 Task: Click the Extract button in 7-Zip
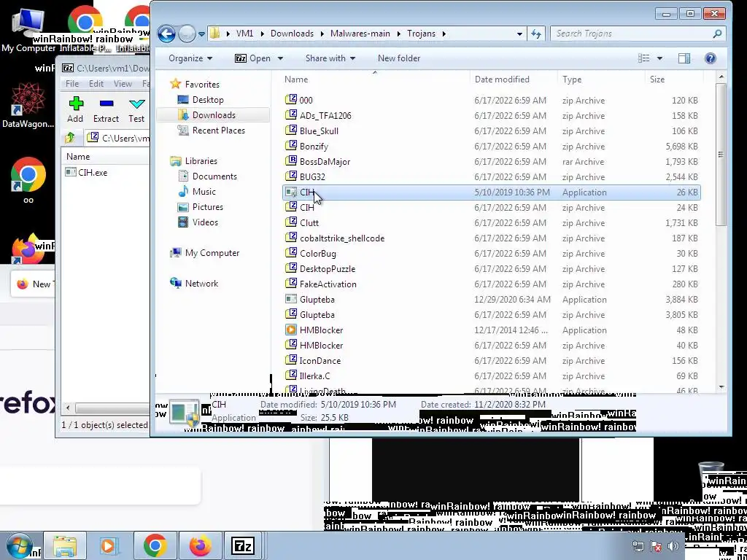(x=106, y=110)
